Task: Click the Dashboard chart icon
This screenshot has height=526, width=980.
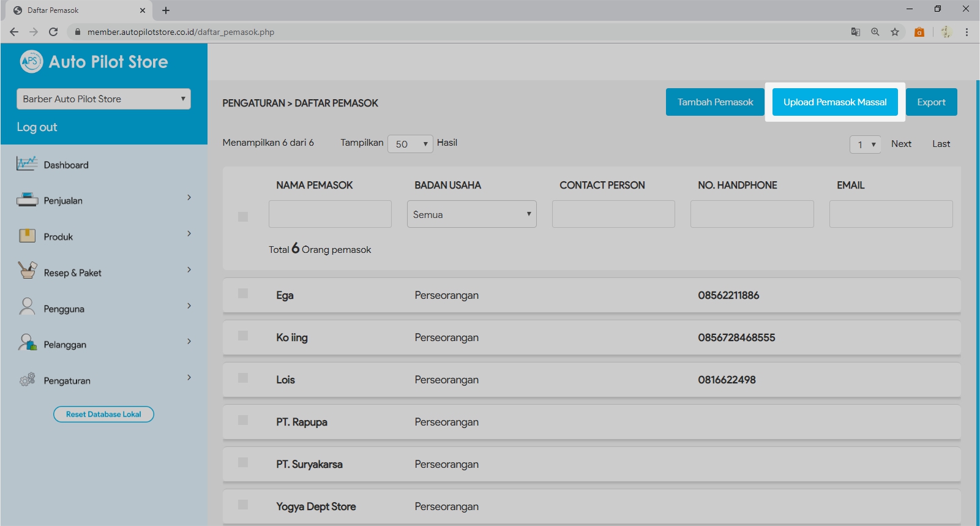Action: [x=27, y=164]
